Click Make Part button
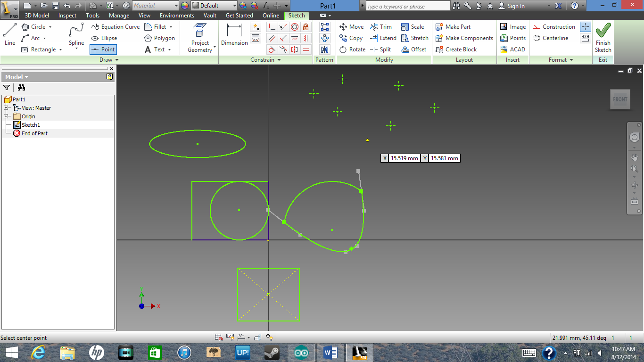Screen dimensions: 644x362 (x=453, y=27)
